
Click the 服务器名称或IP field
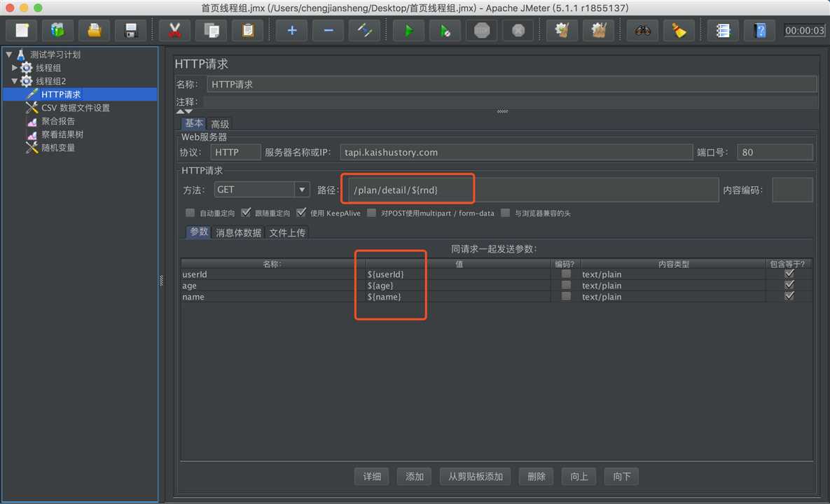516,153
